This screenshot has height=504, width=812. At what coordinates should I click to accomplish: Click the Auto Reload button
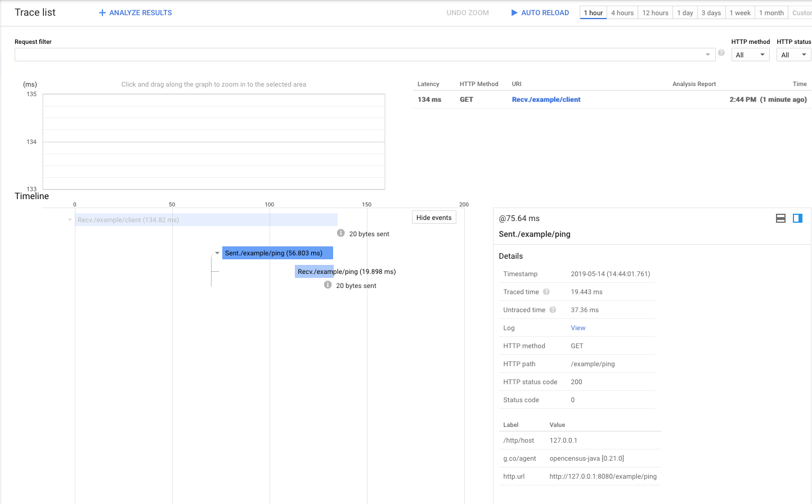click(540, 12)
